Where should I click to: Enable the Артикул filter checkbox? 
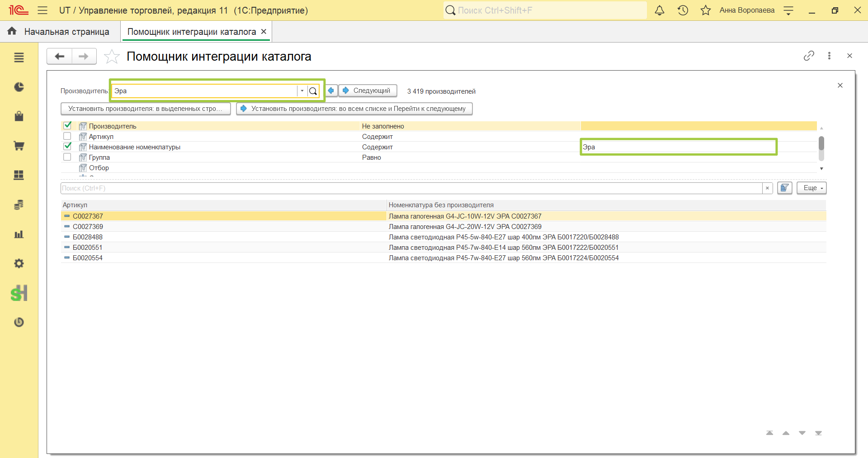pos(67,136)
